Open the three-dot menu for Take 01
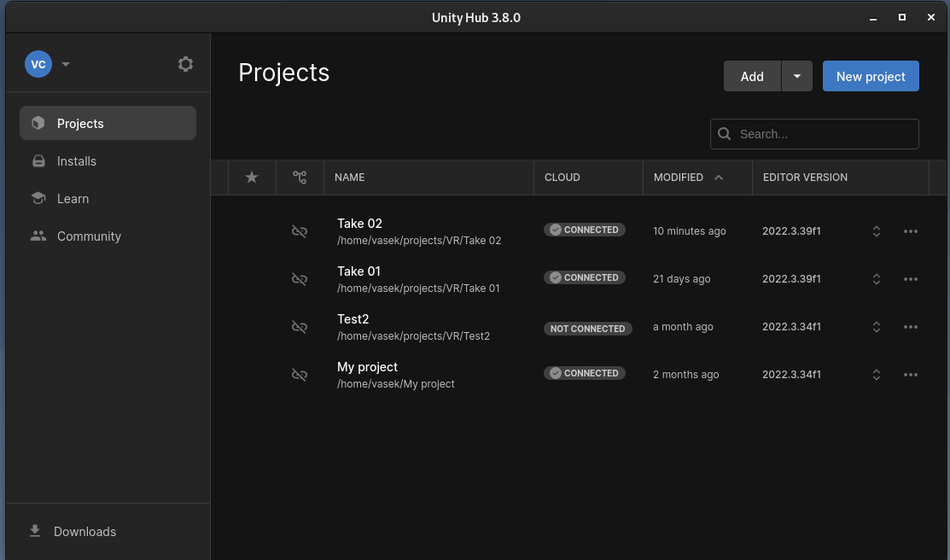The width and height of the screenshot is (950, 560). click(x=911, y=279)
